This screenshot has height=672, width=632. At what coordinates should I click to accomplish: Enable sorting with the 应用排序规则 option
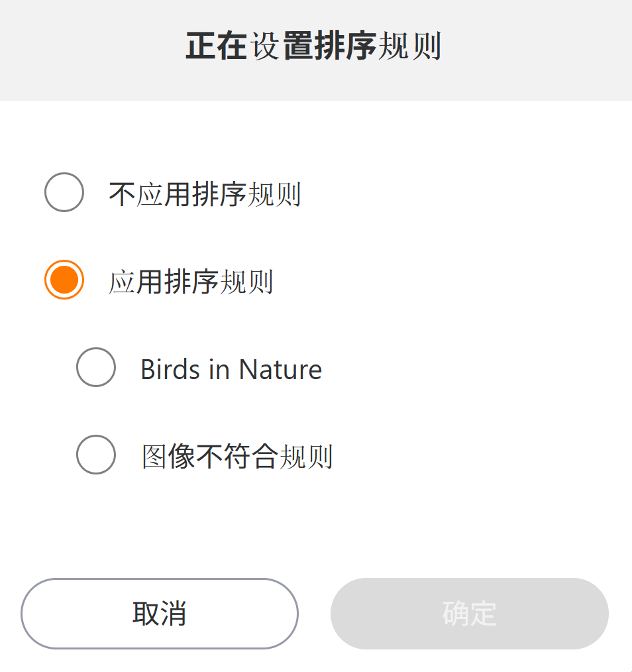tap(64, 280)
